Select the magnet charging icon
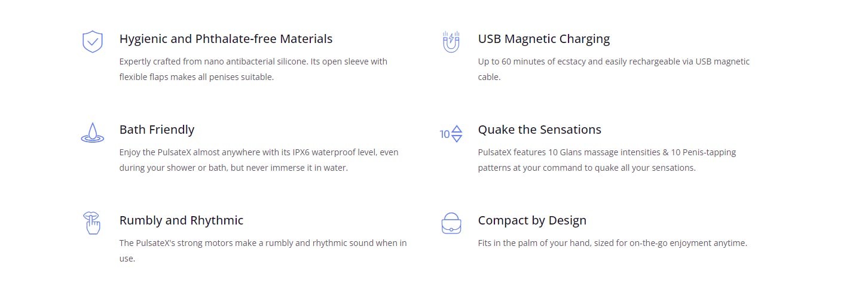The image size is (868, 286). point(451,42)
